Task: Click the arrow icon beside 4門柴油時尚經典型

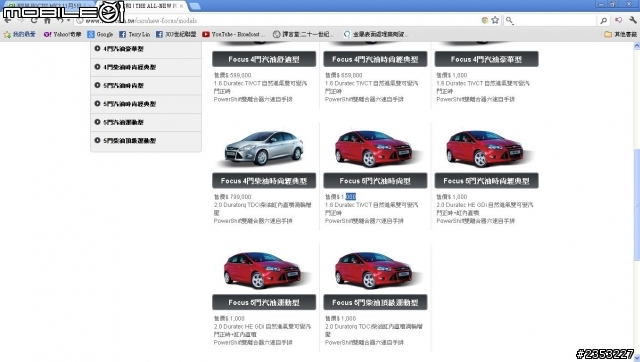Action: pos(97,67)
